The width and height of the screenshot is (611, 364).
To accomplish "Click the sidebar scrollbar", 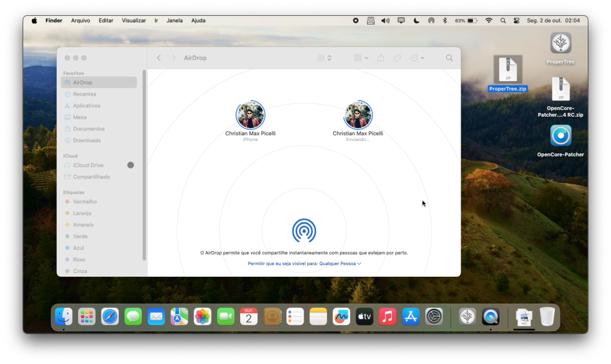I will point(144,166).
